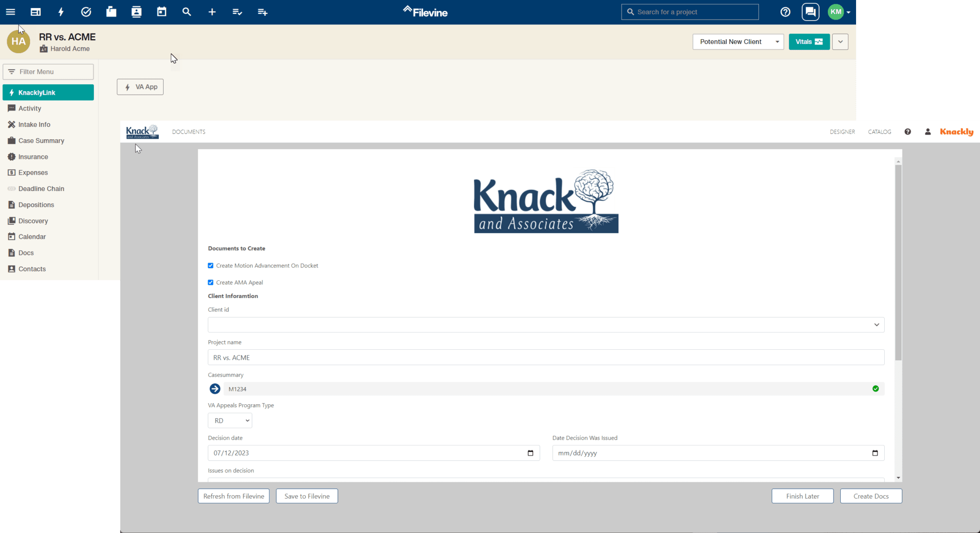Click the Knackly help question-mark icon
980x533 pixels.
point(907,132)
